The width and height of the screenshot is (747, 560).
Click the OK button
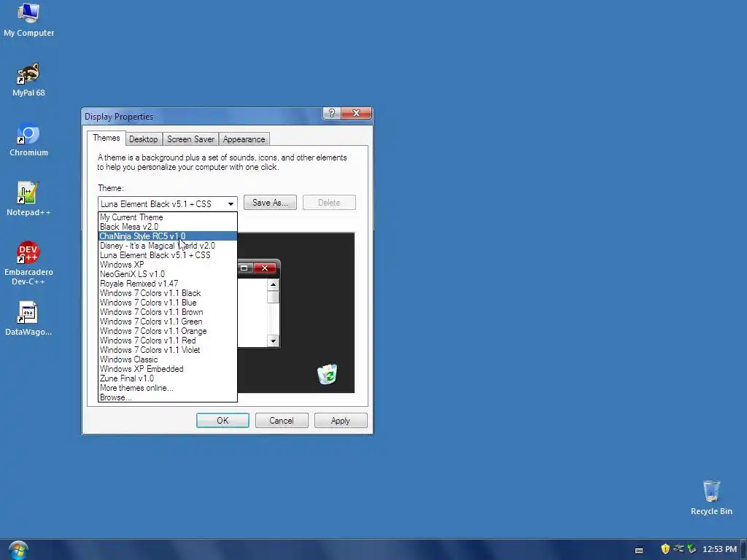(222, 421)
